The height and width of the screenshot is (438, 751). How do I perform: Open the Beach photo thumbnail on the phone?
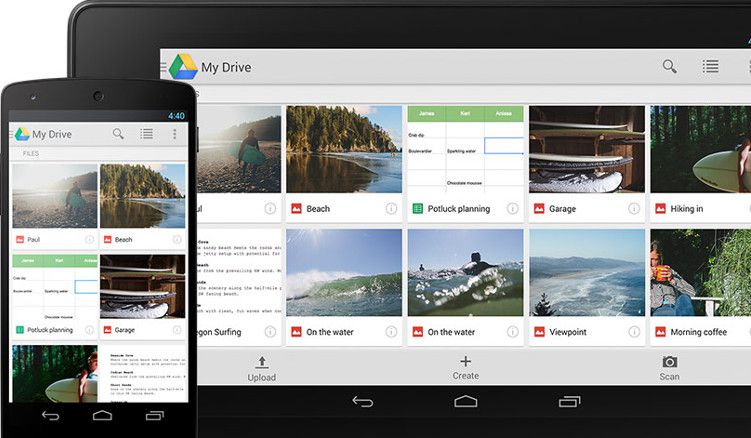pyautogui.click(x=142, y=196)
